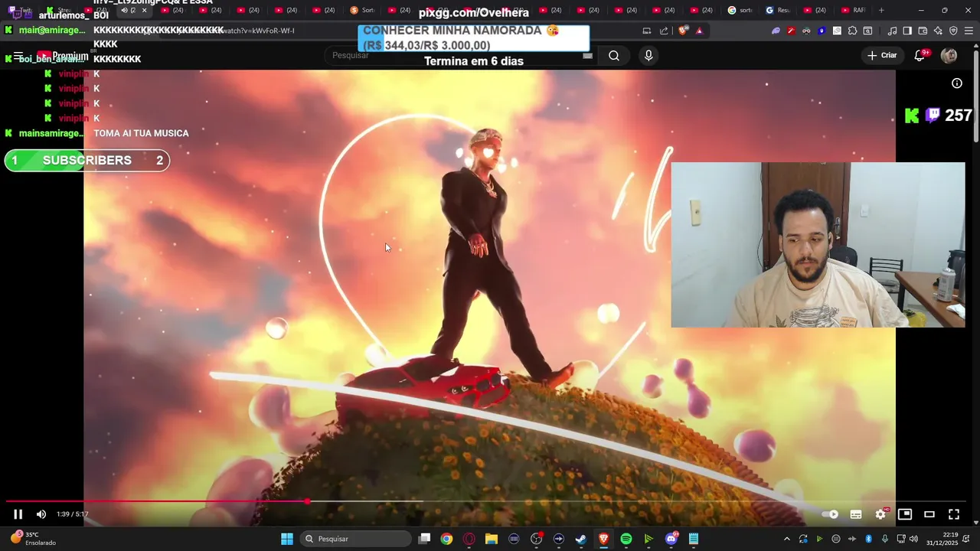Screen dimensions: 980x551
Task: Click the Brave Shields lion icon
Action: tap(683, 31)
